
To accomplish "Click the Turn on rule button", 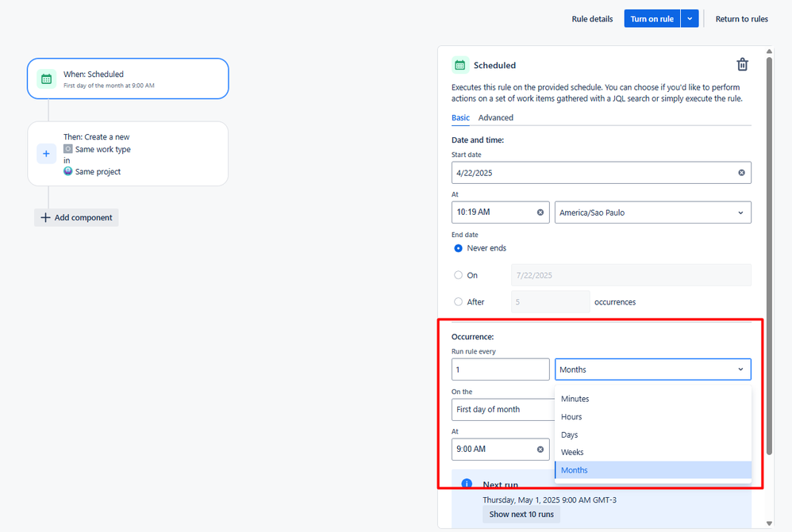I will coord(652,19).
